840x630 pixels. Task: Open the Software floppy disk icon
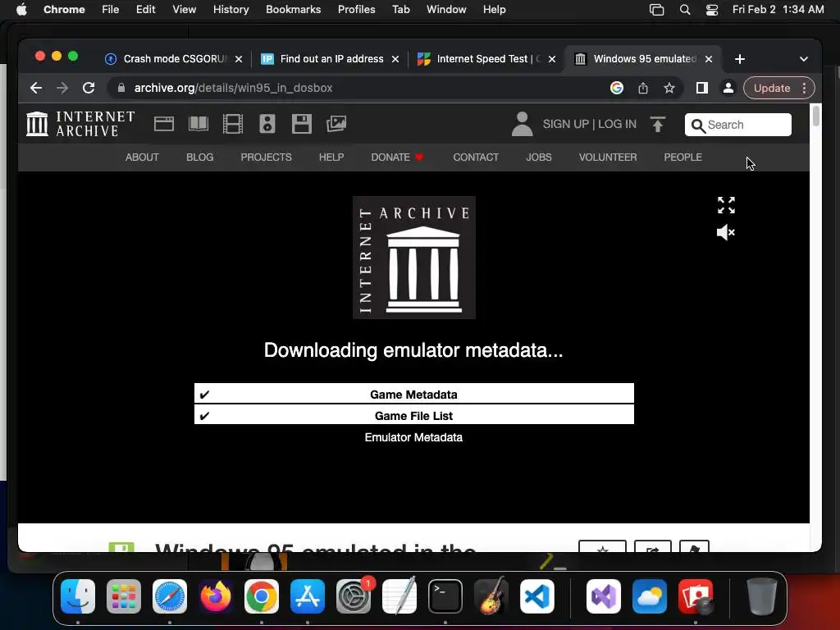click(302, 124)
